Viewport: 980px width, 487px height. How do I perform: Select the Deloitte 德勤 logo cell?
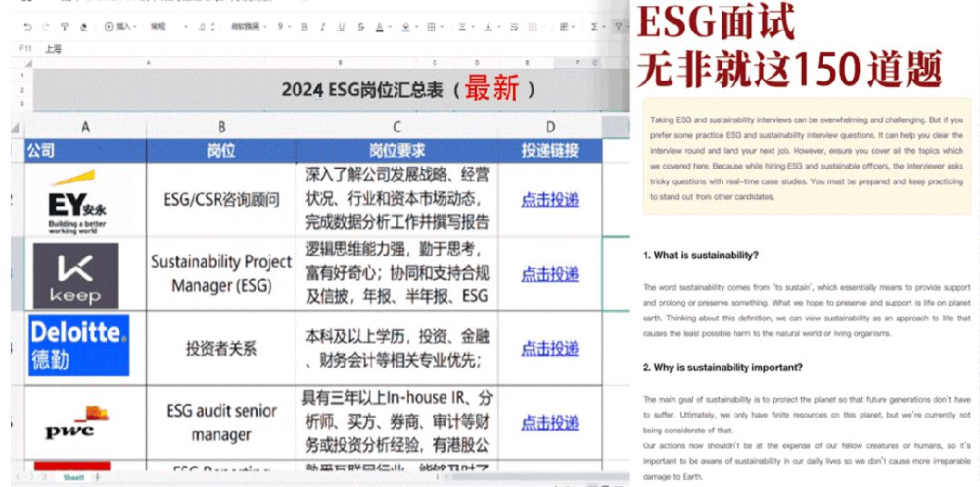point(85,348)
